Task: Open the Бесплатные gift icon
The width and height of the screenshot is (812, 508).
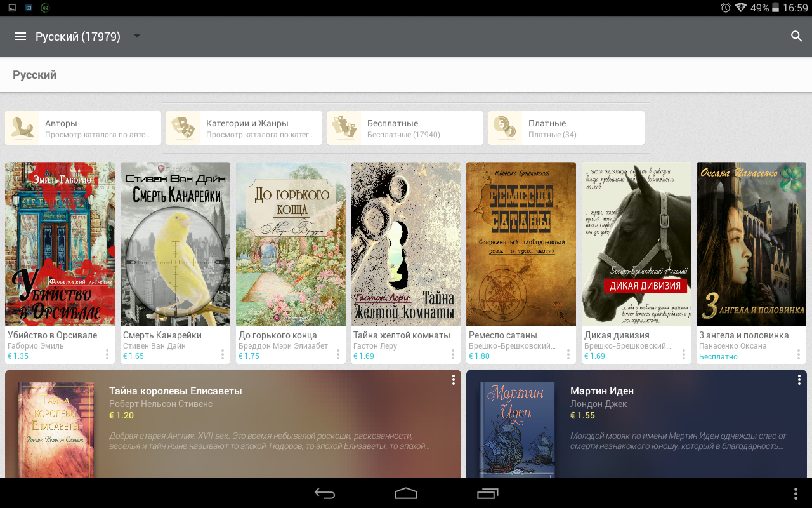Action: pos(344,128)
